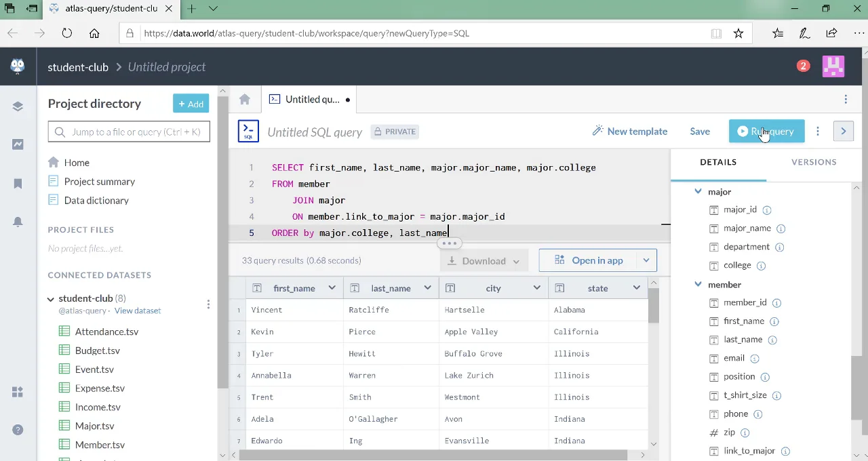Click the View dataset link
This screenshot has height=461, width=868.
coord(138,310)
